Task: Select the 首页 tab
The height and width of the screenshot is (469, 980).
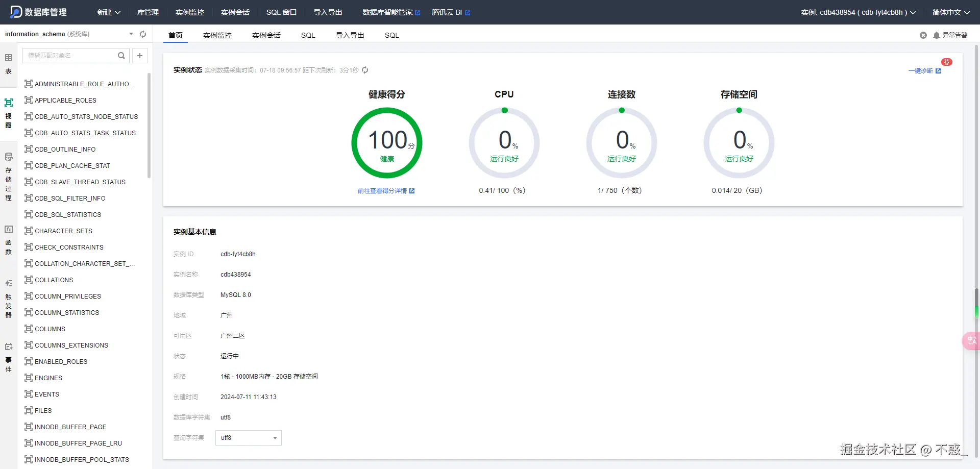Action: coord(176,35)
